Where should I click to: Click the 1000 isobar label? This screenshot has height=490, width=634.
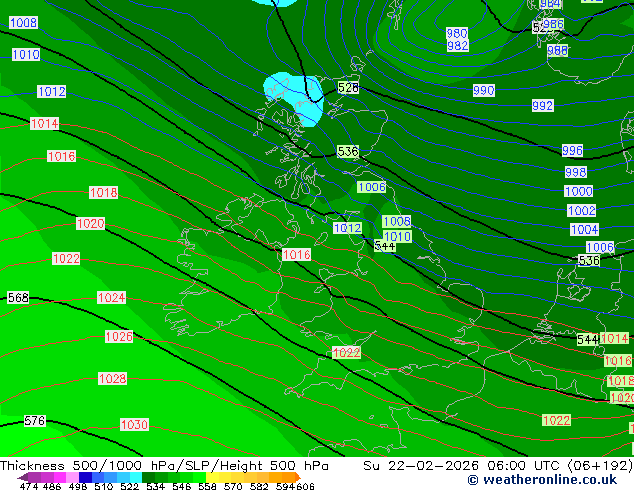pyautogui.click(x=579, y=191)
